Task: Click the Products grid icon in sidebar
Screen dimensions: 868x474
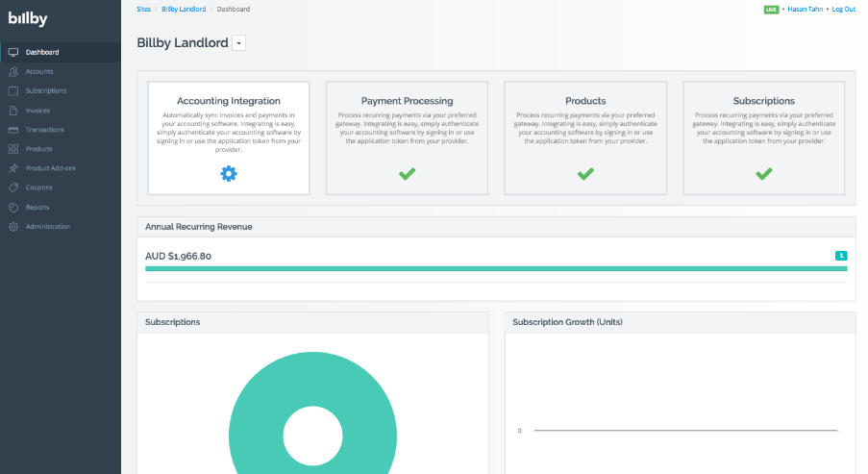Action: click(x=12, y=149)
